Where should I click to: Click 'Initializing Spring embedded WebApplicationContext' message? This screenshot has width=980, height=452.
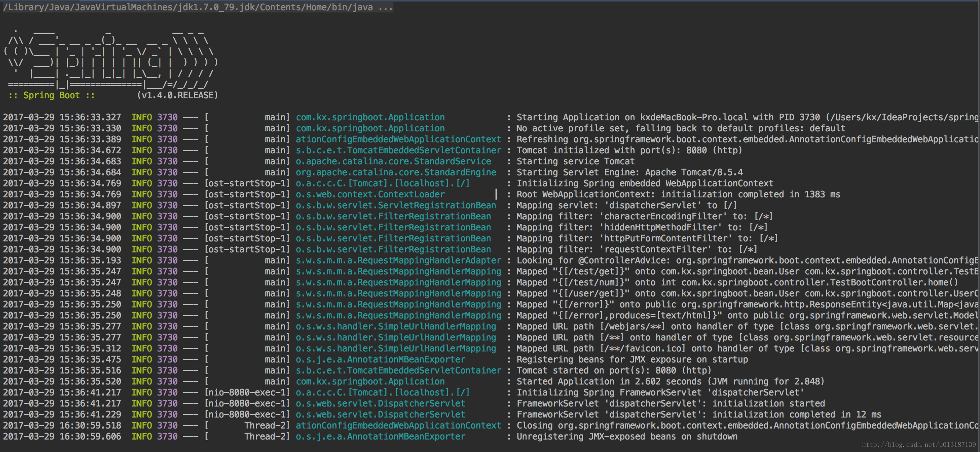tap(645, 183)
